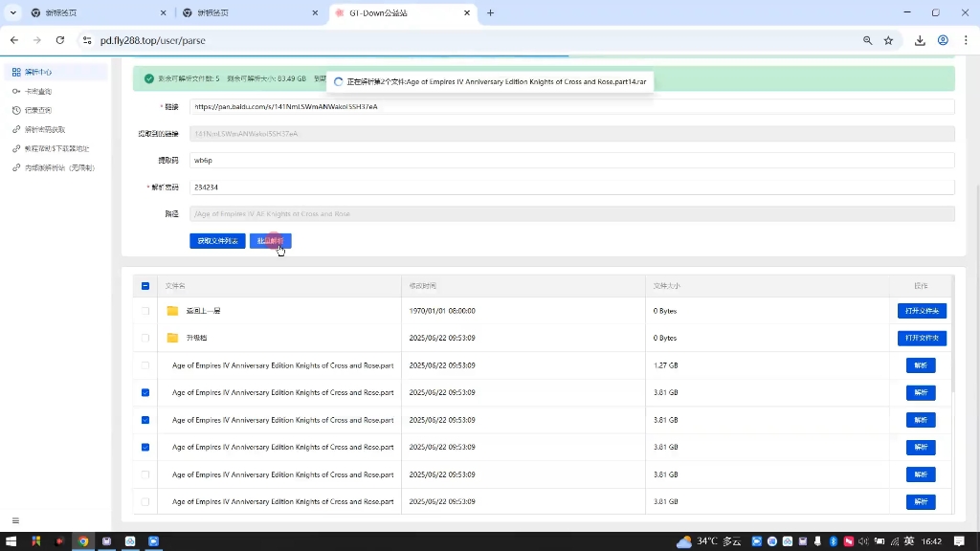Click the disabled 路径 field

(572, 213)
